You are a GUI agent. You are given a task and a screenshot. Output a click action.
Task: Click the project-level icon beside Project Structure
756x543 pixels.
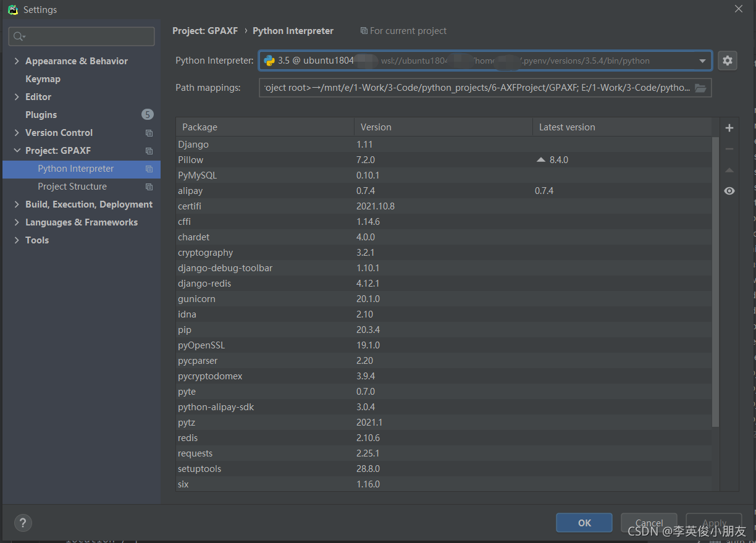pos(149,187)
